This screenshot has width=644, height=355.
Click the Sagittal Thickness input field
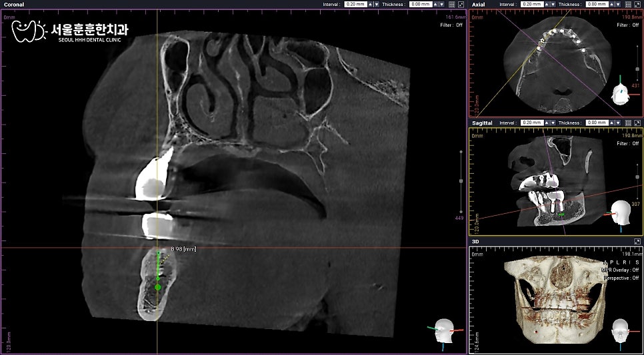pyautogui.click(x=599, y=123)
